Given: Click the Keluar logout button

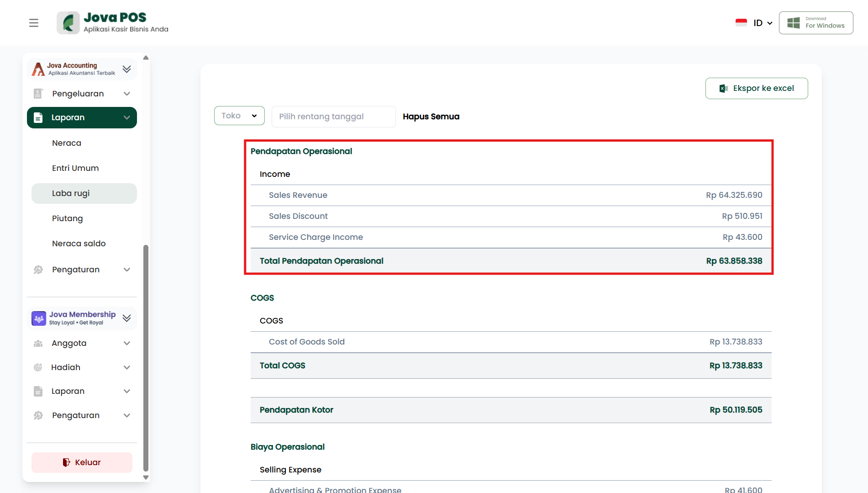Looking at the screenshot, I should pyautogui.click(x=82, y=462).
